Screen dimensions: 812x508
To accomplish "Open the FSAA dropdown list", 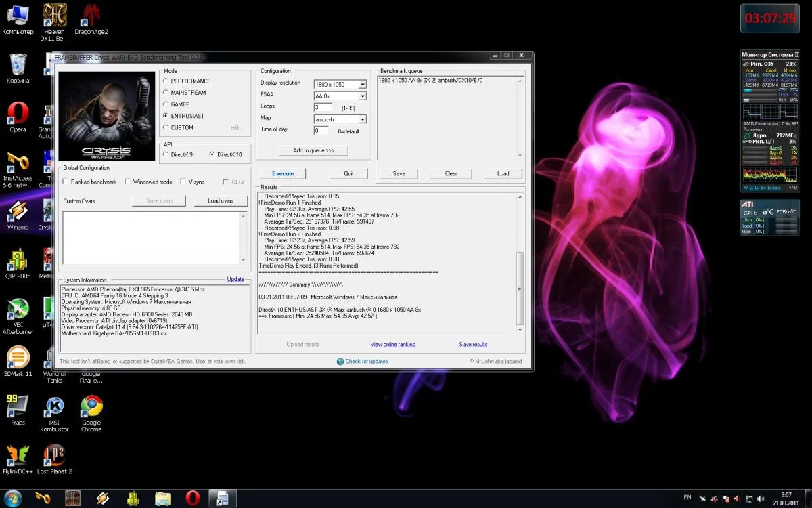I will tap(362, 96).
